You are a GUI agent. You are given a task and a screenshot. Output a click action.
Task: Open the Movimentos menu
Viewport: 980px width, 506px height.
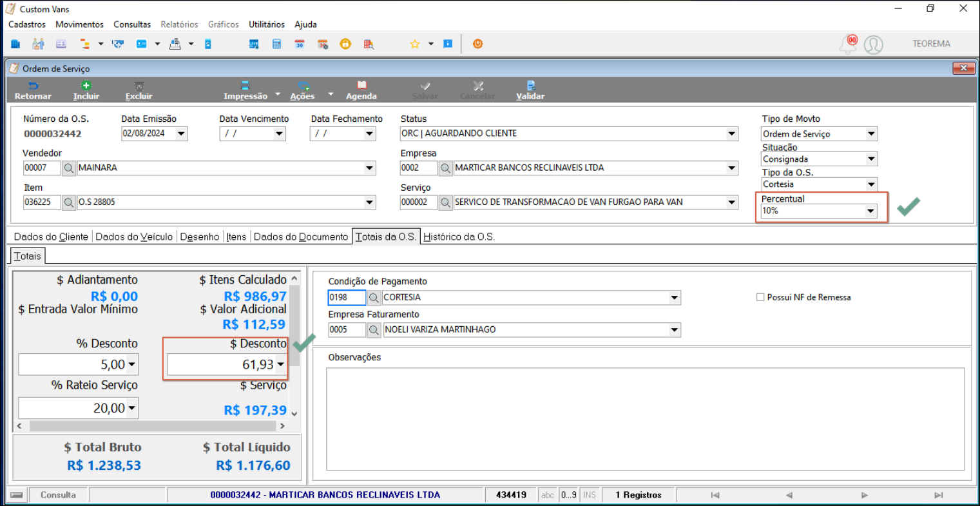79,24
